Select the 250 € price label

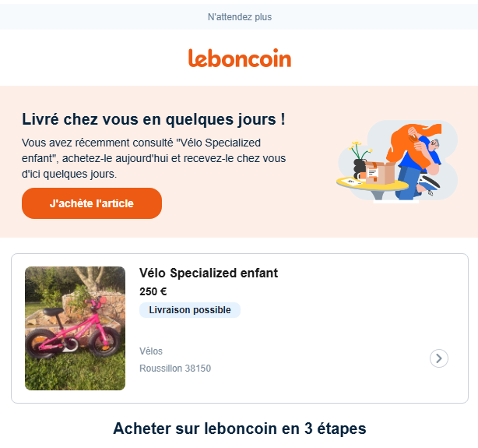153,291
